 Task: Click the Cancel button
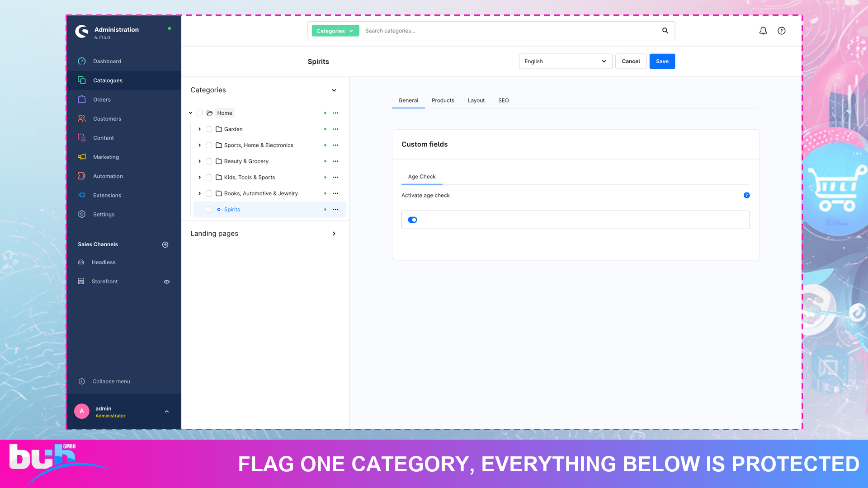(631, 61)
